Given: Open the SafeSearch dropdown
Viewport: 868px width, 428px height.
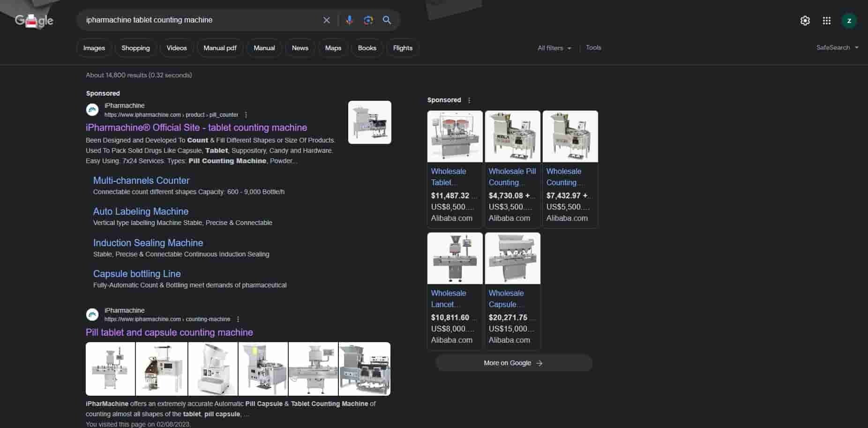Looking at the screenshot, I should [x=838, y=47].
